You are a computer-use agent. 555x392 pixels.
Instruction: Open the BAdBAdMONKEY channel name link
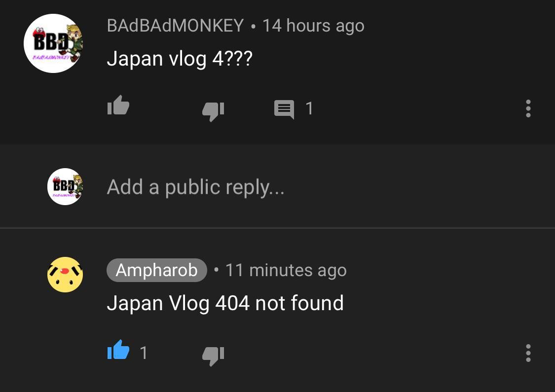pos(175,26)
